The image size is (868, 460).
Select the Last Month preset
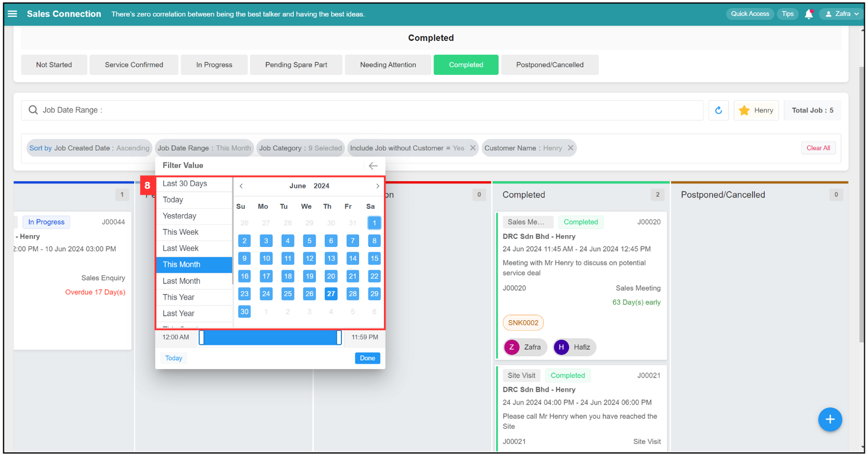click(194, 281)
